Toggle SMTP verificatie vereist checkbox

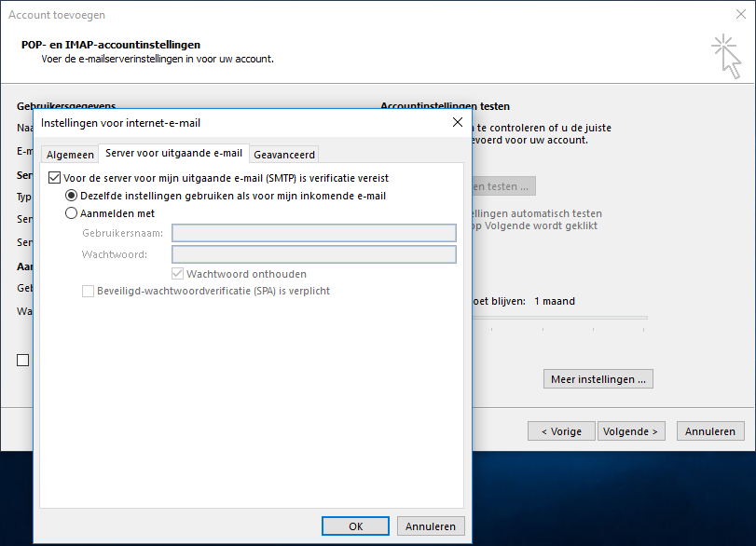(x=54, y=178)
